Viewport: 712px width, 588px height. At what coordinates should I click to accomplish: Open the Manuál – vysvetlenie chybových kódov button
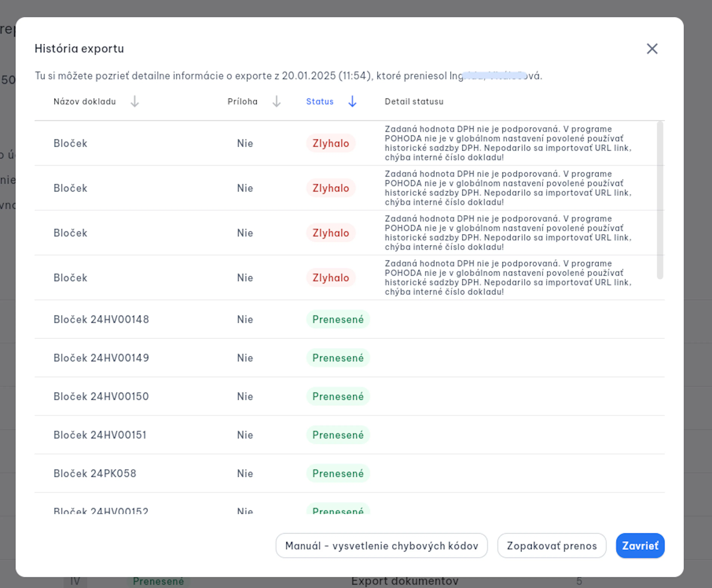tap(382, 545)
